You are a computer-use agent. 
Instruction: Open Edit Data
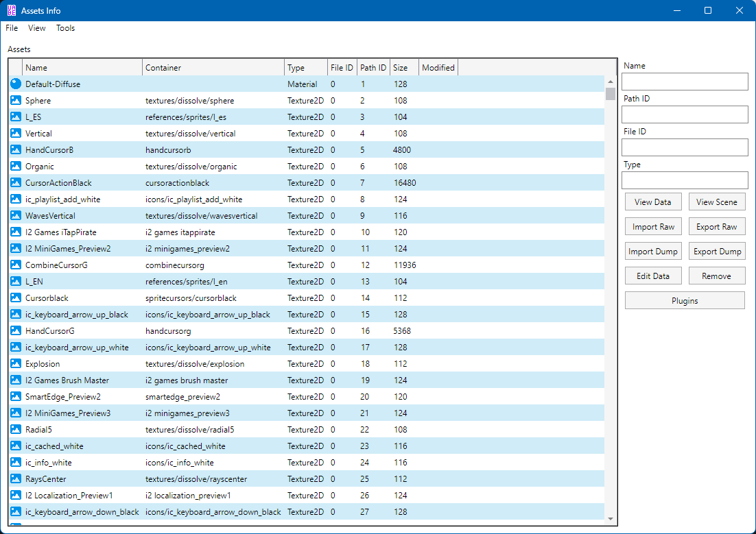pyautogui.click(x=653, y=276)
